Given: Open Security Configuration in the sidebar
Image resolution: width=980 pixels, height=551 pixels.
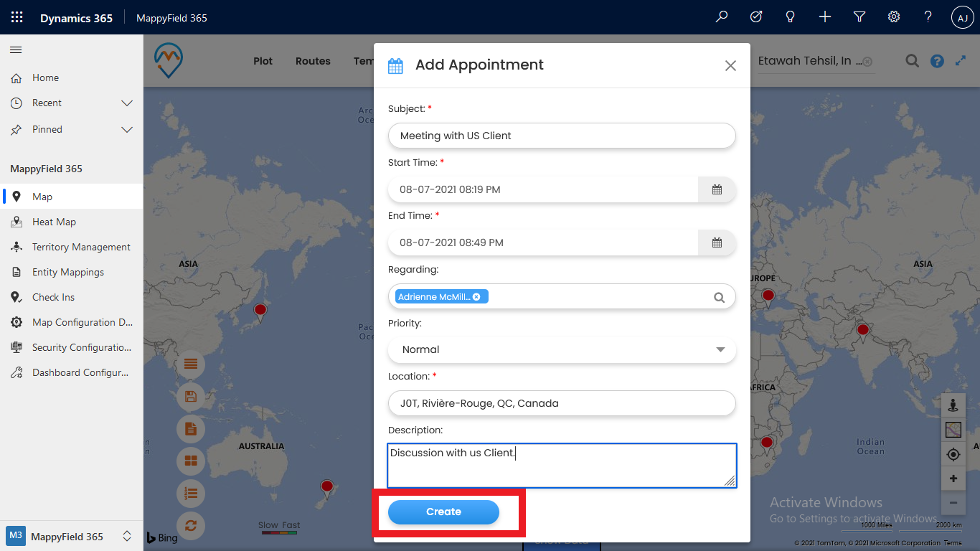Looking at the screenshot, I should click(x=72, y=347).
